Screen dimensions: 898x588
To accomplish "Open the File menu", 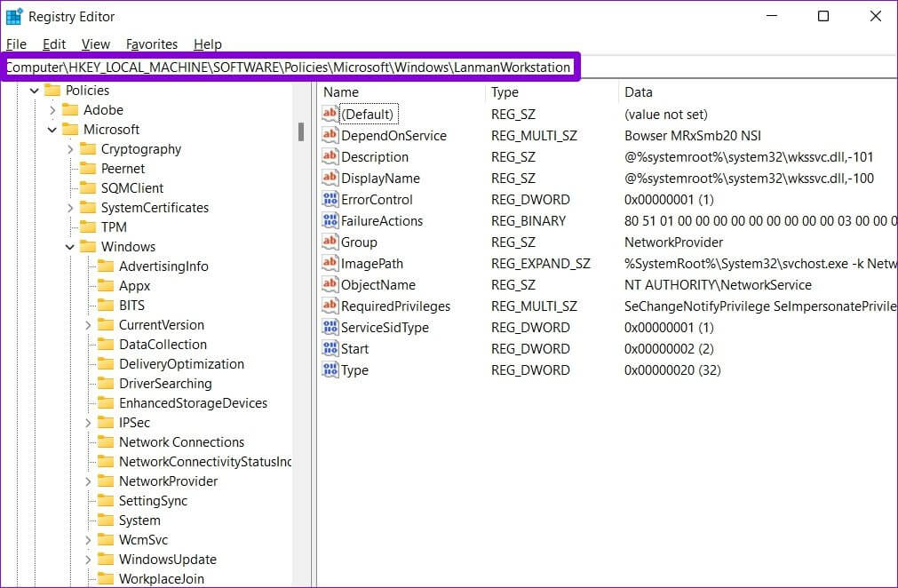I will pos(16,44).
